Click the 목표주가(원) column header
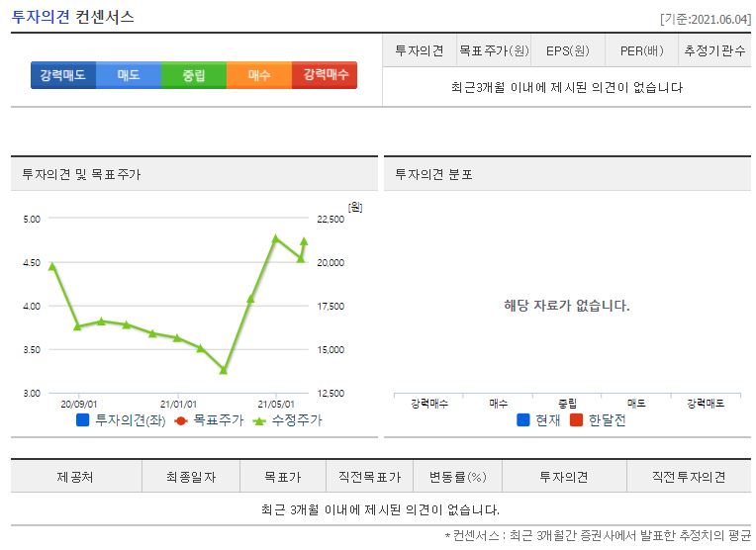The image size is (756, 550). [494, 50]
